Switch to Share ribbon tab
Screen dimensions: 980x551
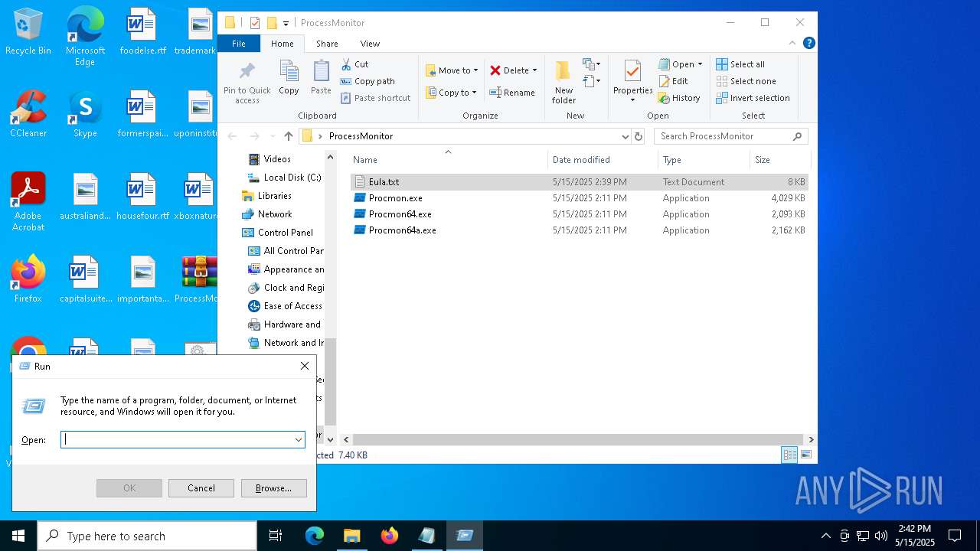click(327, 44)
